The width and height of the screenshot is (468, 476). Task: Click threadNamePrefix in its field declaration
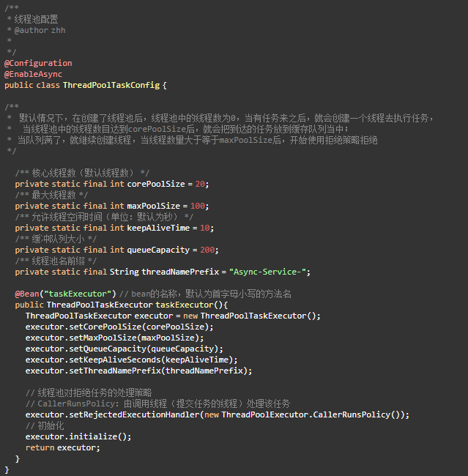[180, 272]
